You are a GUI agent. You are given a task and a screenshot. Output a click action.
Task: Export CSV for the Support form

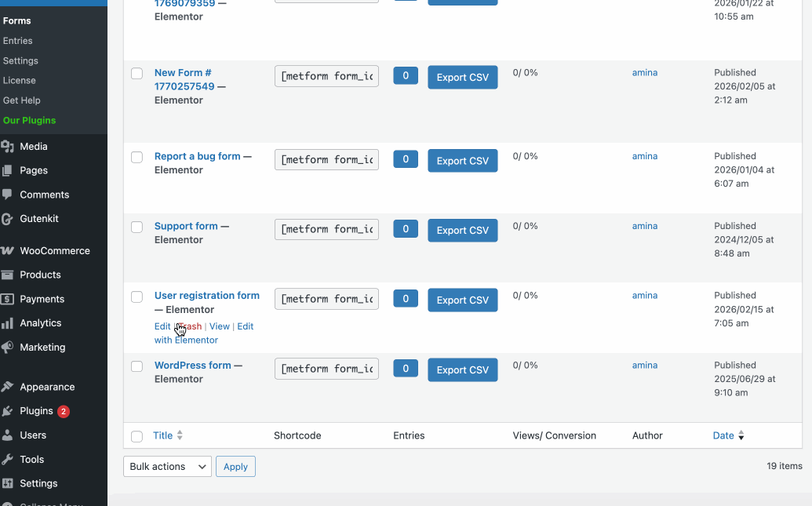pyautogui.click(x=462, y=230)
